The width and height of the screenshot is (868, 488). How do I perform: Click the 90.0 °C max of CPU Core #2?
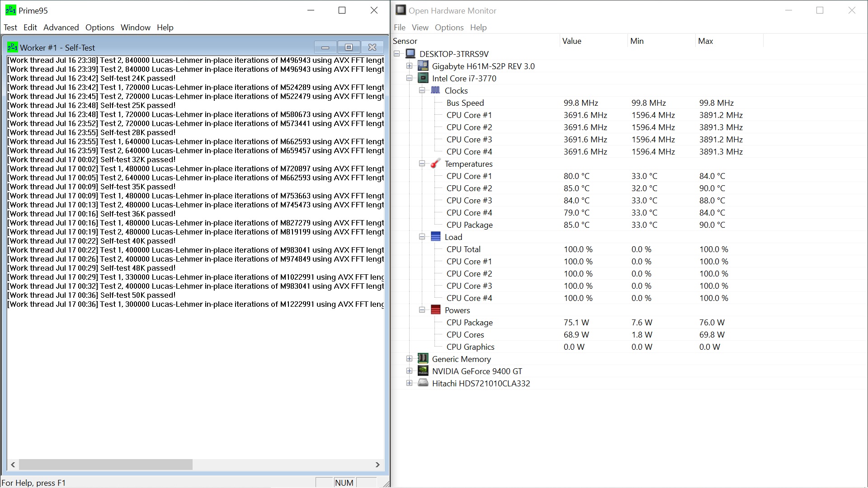(x=712, y=188)
